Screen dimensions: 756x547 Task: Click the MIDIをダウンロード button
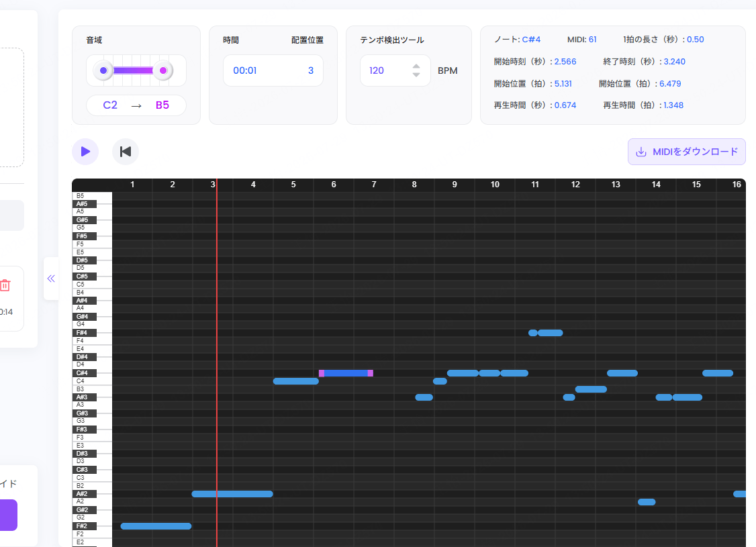click(687, 152)
